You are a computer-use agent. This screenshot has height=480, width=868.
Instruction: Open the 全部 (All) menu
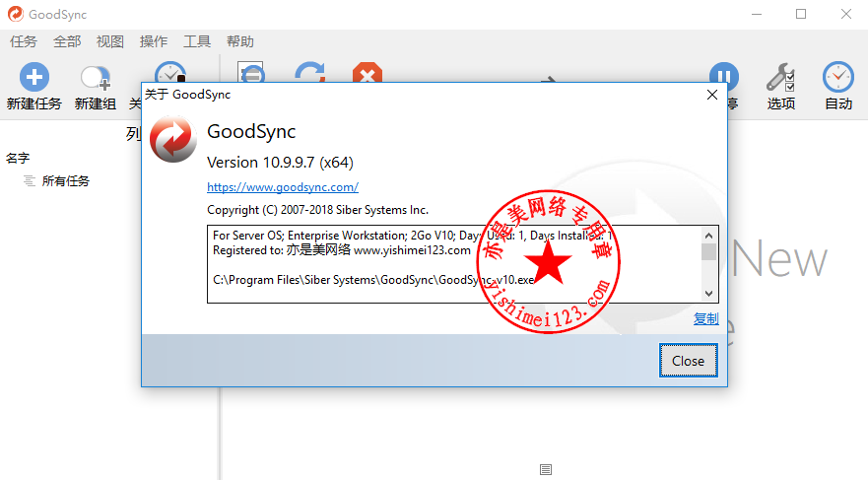[x=67, y=41]
